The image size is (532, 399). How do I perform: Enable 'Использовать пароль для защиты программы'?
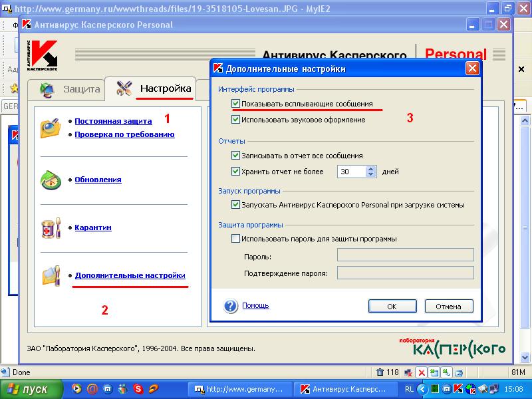click(236, 238)
